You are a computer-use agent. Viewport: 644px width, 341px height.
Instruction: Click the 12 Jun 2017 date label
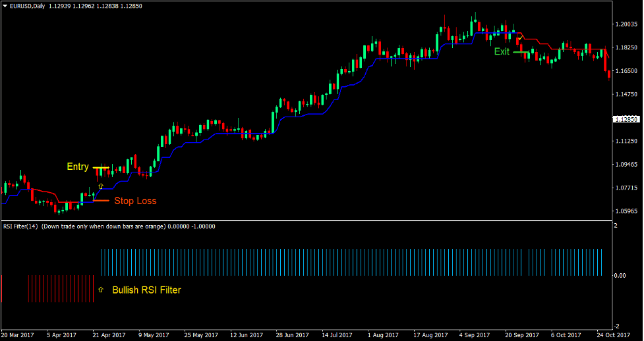point(247,335)
